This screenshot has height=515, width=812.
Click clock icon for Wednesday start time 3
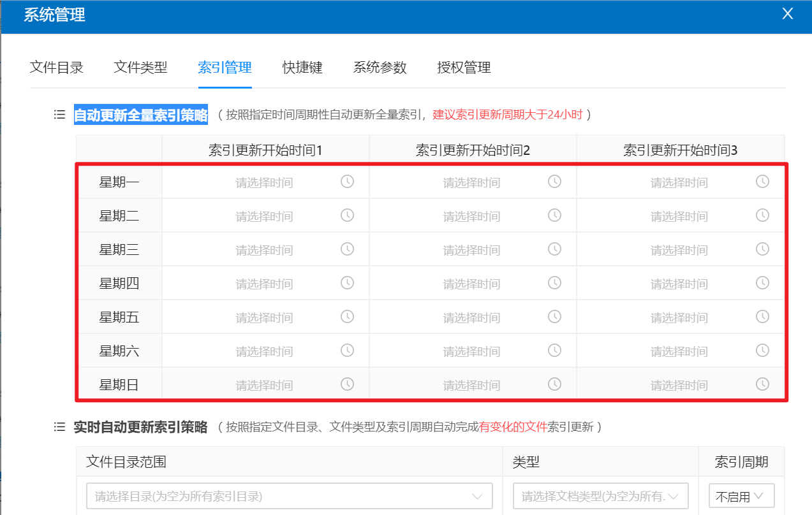coord(762,249)
